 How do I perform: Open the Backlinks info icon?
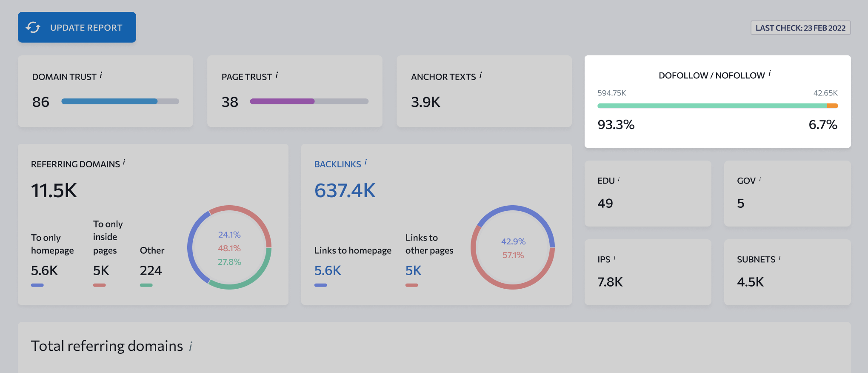(x=365, y=162)
